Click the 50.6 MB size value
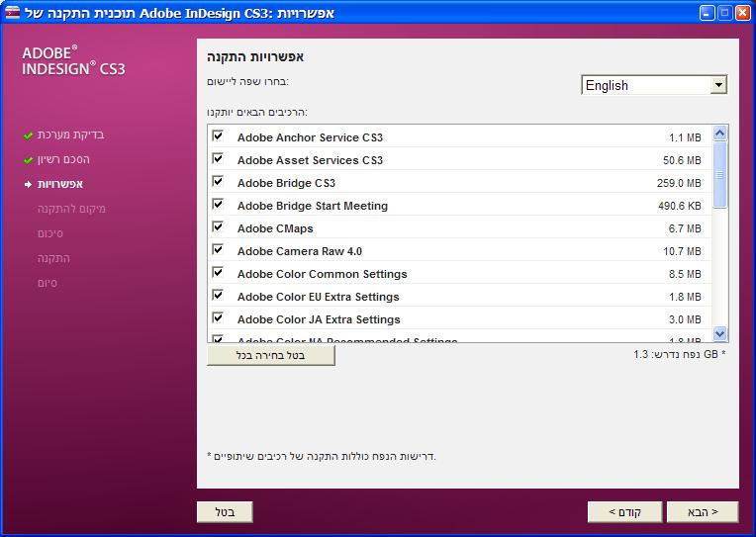The image size is (756, 537). click(x=682, y=160)
